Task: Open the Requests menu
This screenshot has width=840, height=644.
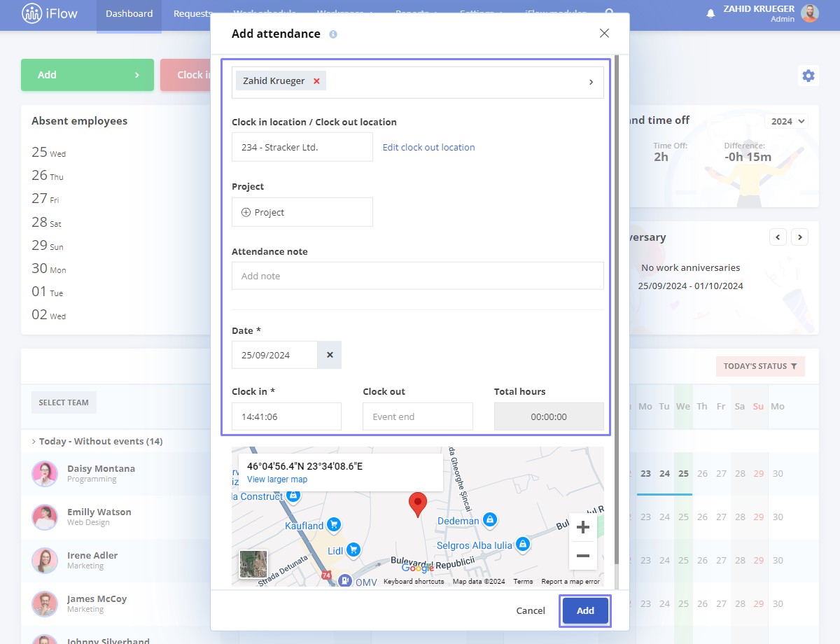Action: (x=192, y=14)
